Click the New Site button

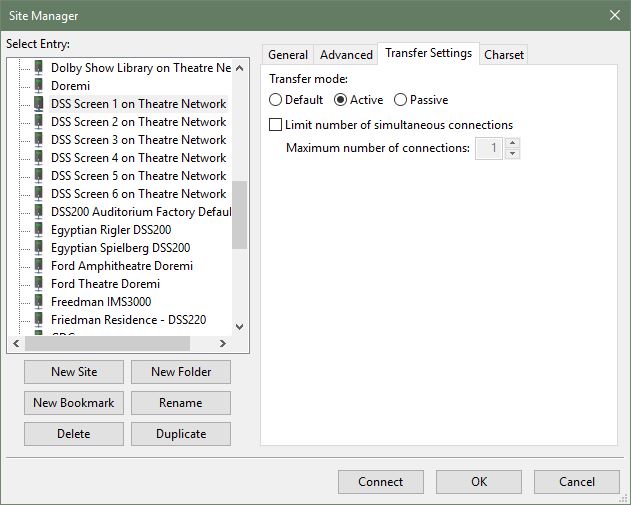tap(74, 372)
